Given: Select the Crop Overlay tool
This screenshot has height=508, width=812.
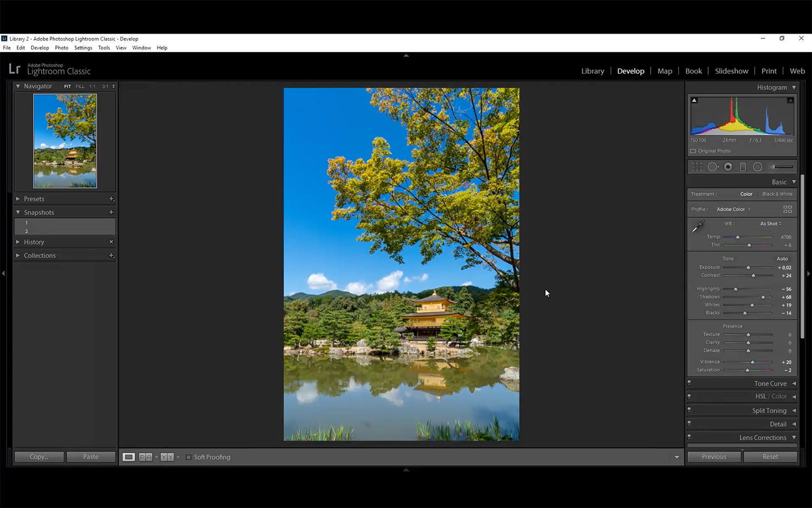Looking at the screenshot, I should (x=697, y=167).
